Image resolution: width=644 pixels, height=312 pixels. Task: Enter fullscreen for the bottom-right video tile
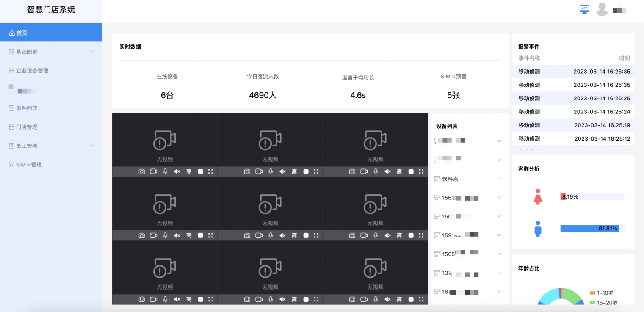tap(421, 299)
